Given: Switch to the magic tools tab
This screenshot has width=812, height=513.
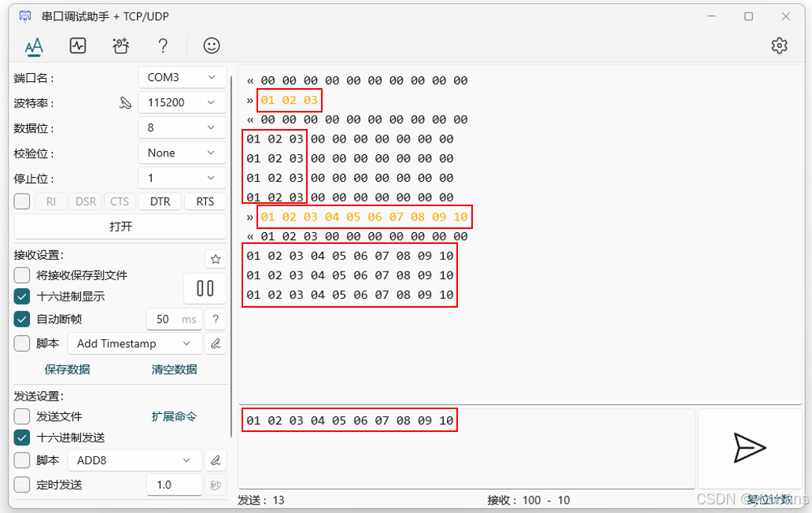Looking at the screenshot, I should click(x=120, y=46).
